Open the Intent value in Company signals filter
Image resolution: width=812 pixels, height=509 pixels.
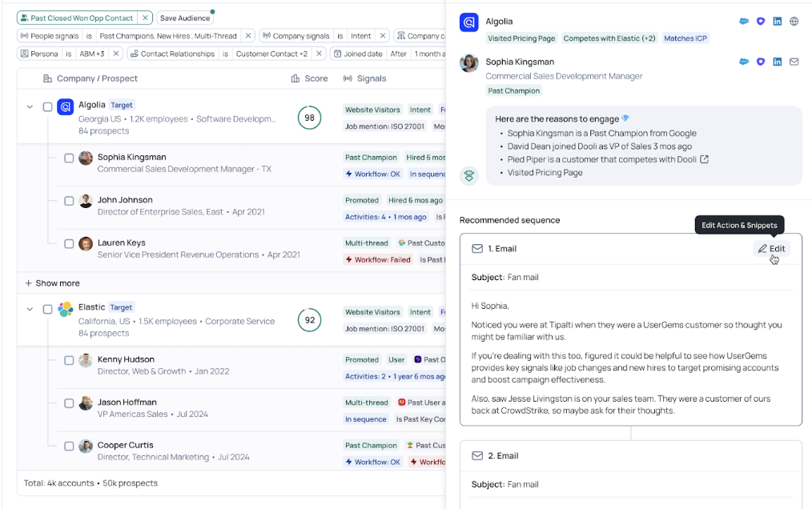pos(361,36)
